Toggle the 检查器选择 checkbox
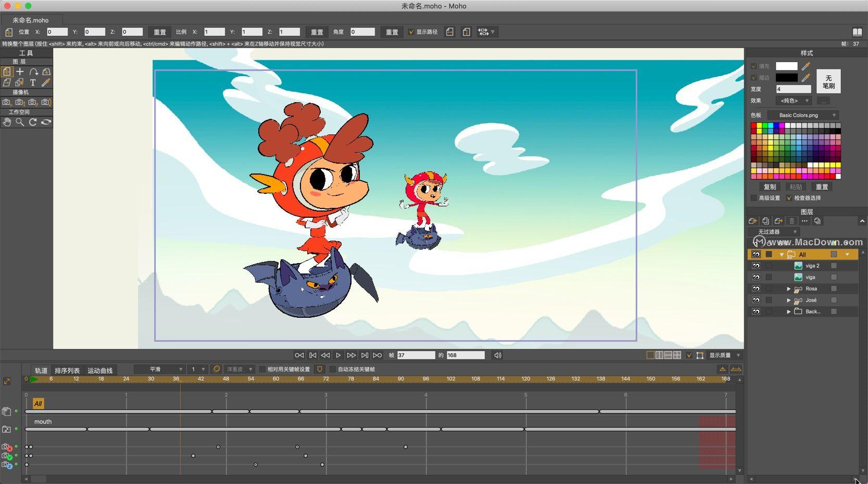868x484 pixels. pyautogui.click(x=789, y=198)
